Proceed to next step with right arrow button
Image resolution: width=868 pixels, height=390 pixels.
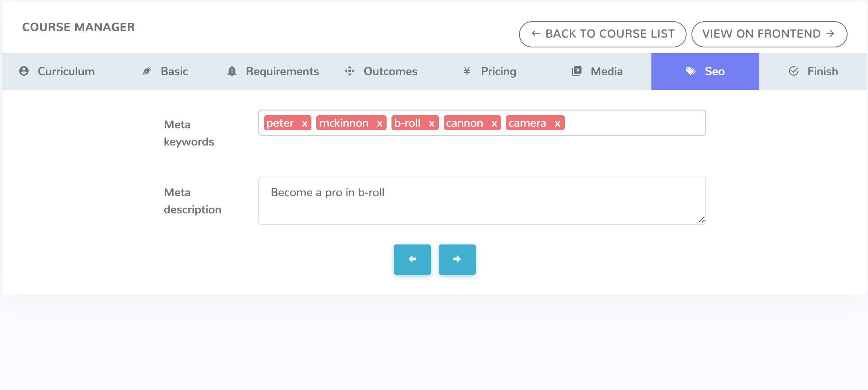(x=457, y=259)
